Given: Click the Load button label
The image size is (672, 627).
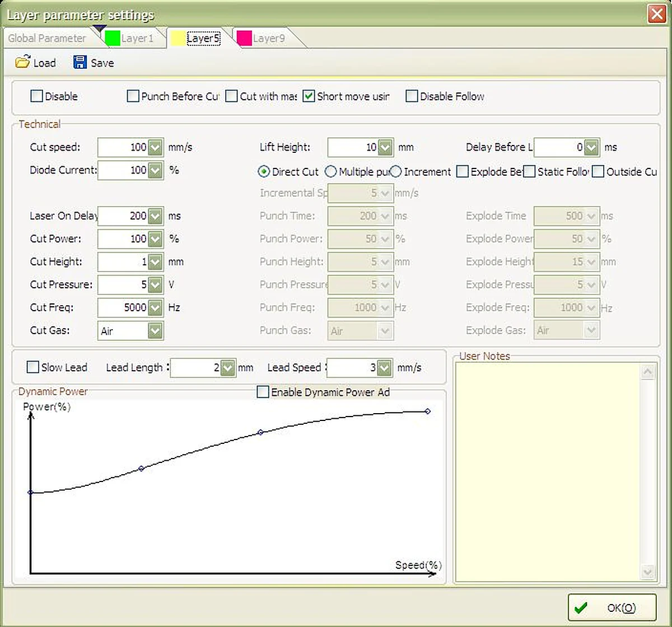Looking at the screenshot, I should (44, 63).
